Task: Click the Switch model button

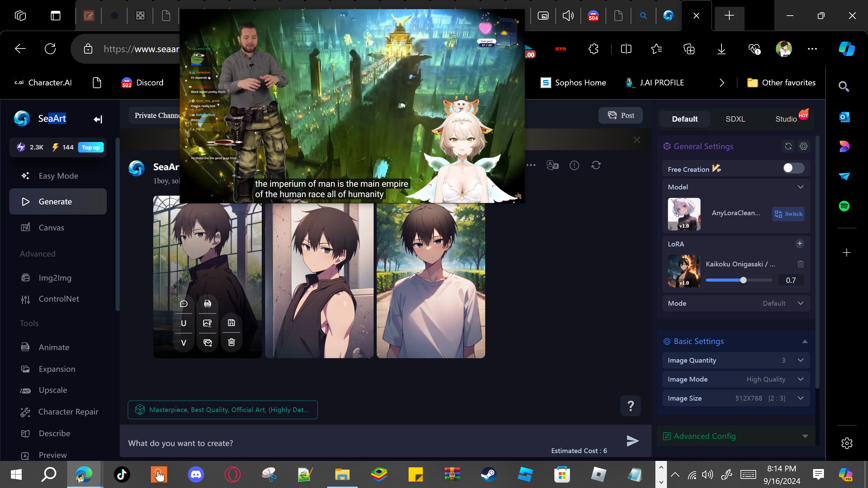Action: (788, 214)
